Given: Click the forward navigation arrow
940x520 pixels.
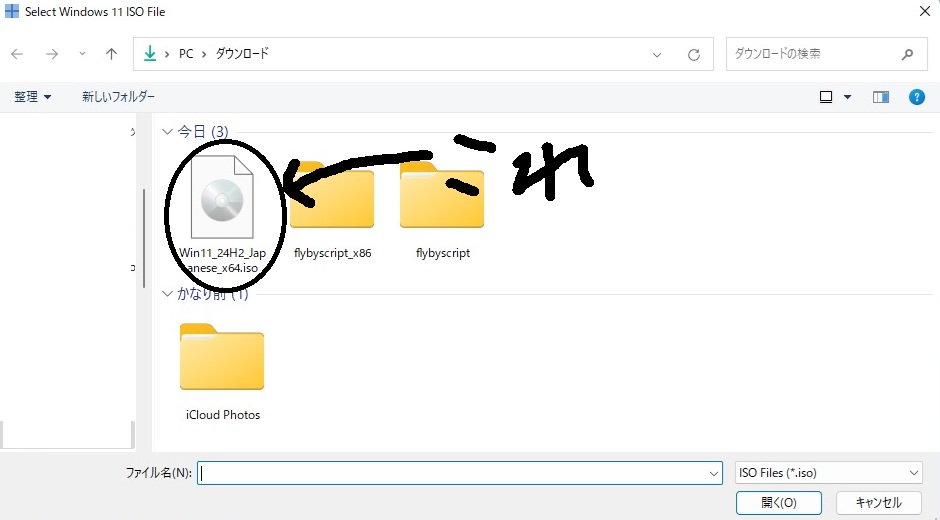Looking at the screenshot, I should [x=52, y=54].
